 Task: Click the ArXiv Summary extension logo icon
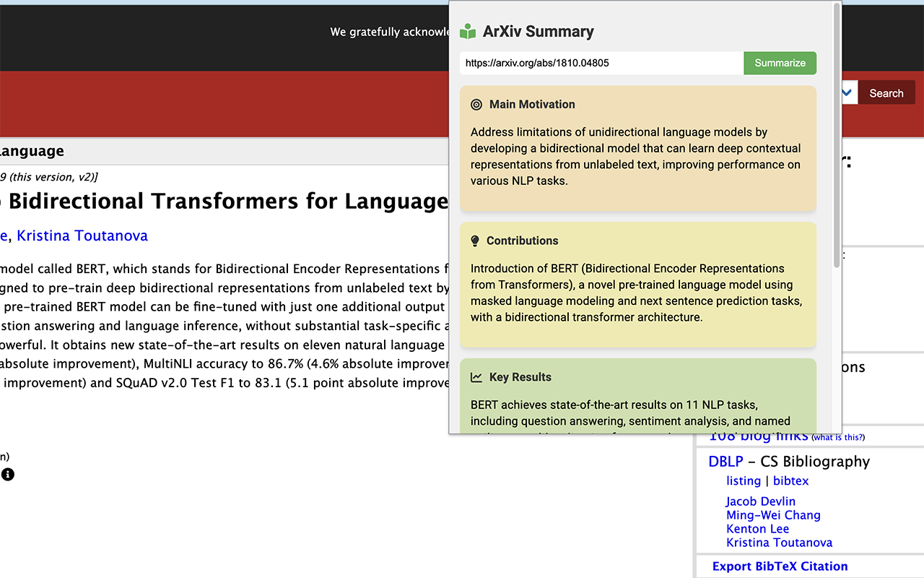pos(468,31)
